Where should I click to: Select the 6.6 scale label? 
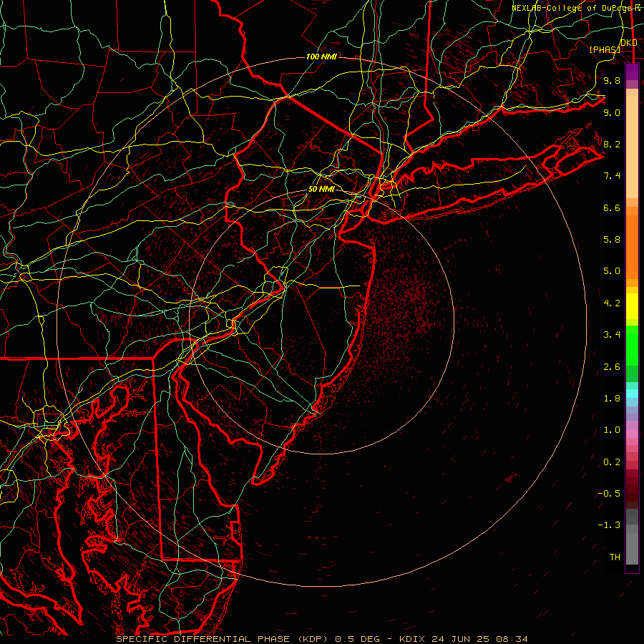pos(612,208)
